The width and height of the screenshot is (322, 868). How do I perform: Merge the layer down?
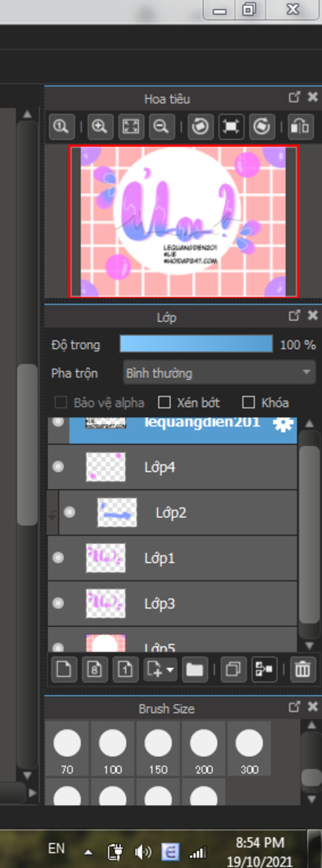click(264, 669)
